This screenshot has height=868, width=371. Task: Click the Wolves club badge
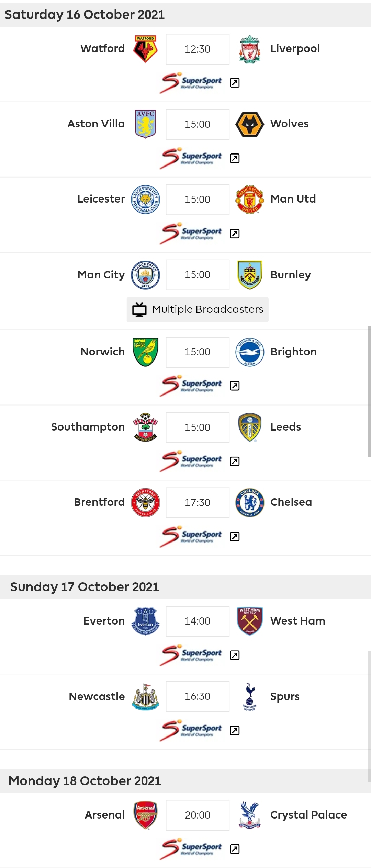coord(250,124)
